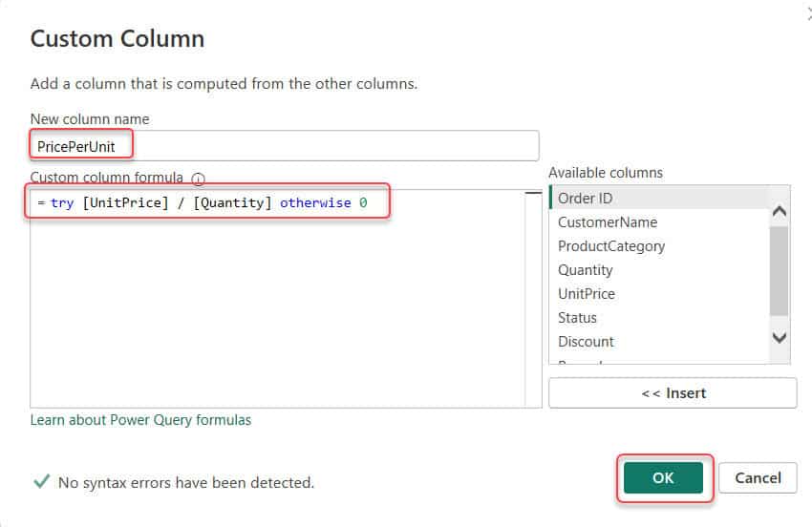812x527 pixels.
Task: Click the New column name field
Action: pos(285,146)
